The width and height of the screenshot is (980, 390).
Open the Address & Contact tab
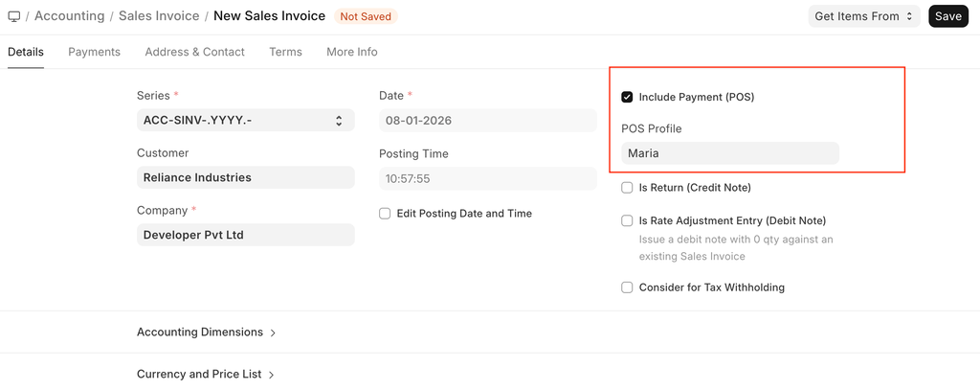click(194, 52)
